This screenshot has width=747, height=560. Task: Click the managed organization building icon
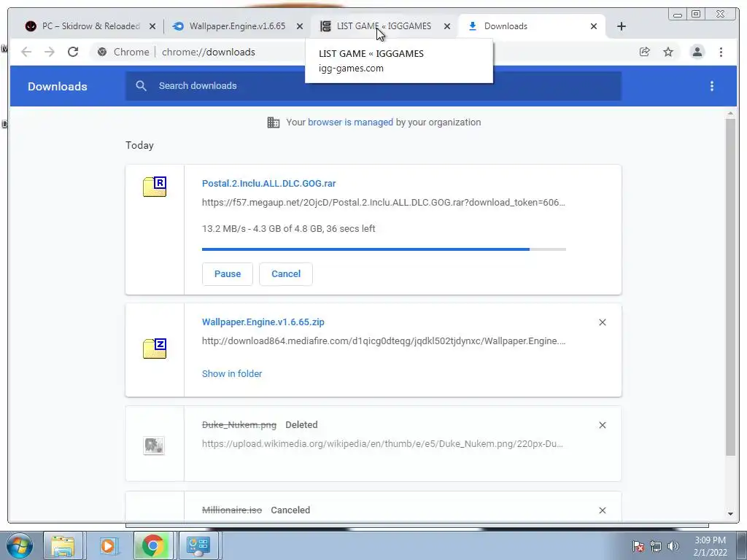point(274,122)
